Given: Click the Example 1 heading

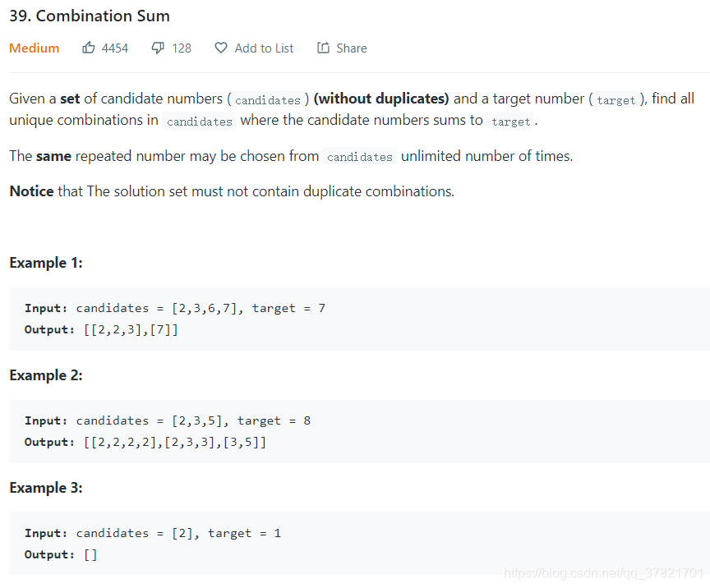Looking at the screenshot, I should coord(46,263).
